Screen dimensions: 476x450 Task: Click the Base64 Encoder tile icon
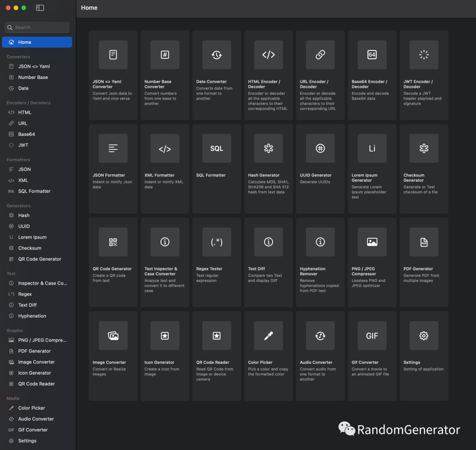(372, 55)
